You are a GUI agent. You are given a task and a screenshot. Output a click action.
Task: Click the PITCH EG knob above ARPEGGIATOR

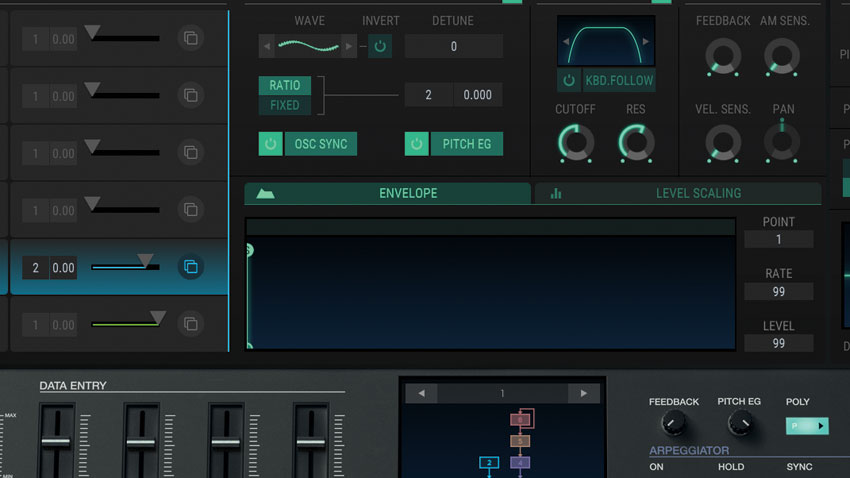click(x=740, y=423)
